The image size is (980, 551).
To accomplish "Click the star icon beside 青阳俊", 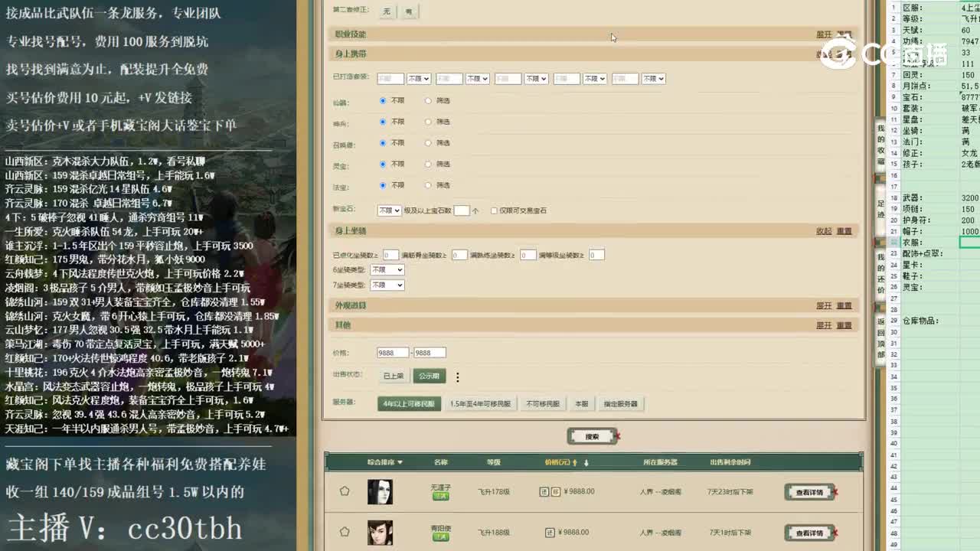I will pyautogui.click(x=345, y=531).
